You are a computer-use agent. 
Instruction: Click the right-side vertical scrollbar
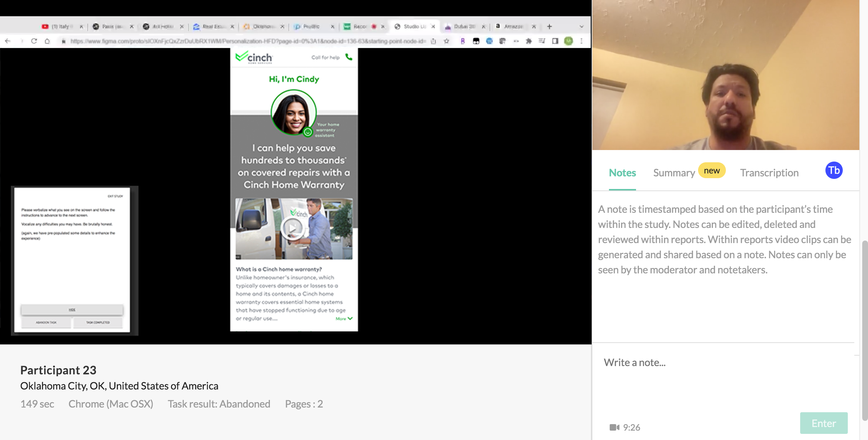pyautogui.click(x=864, y=330)
